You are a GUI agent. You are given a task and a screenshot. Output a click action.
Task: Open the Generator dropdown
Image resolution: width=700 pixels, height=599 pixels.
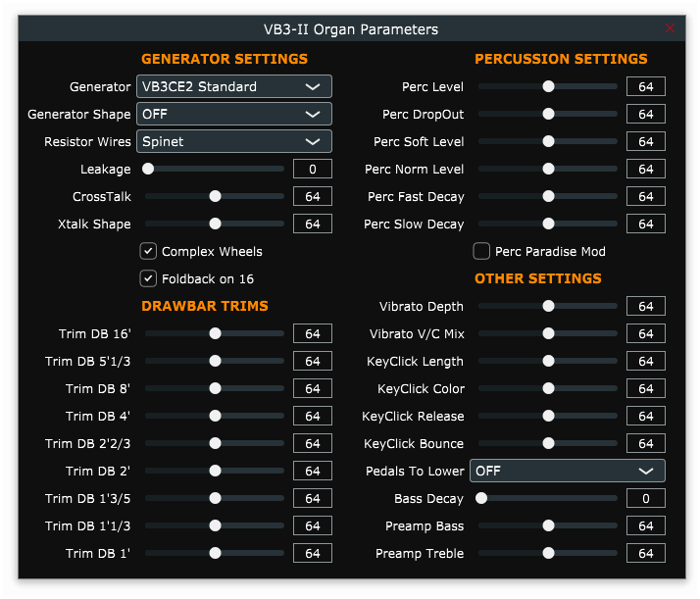pyautogui.click(x=234, y=86)
